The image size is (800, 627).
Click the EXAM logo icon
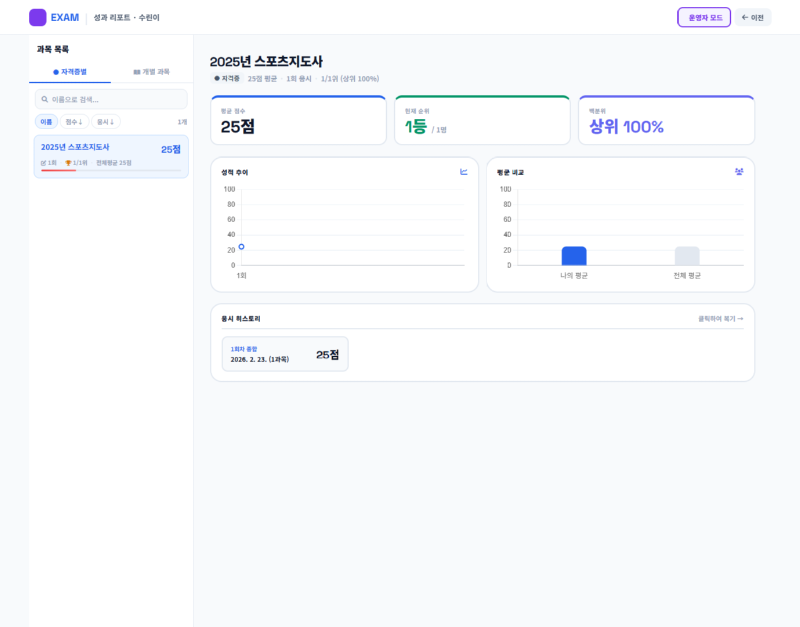37,17
